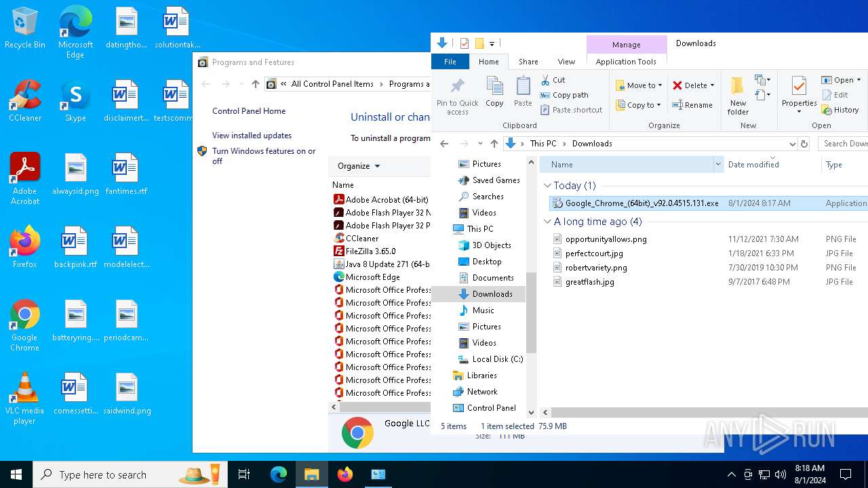Click the Paste icon in the ribbon
The height and width of the screenshot is (488, 868).
pos(523,92)
